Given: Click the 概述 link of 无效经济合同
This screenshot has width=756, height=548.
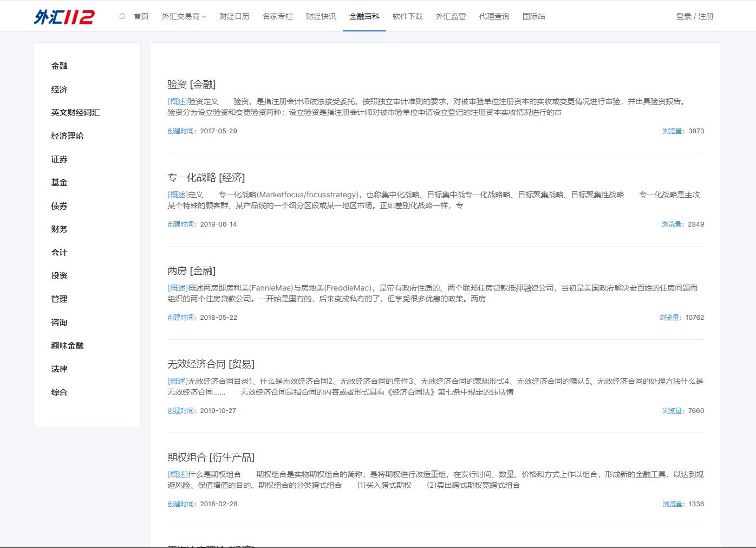Looking at the screenshot, I should [177, 381].
